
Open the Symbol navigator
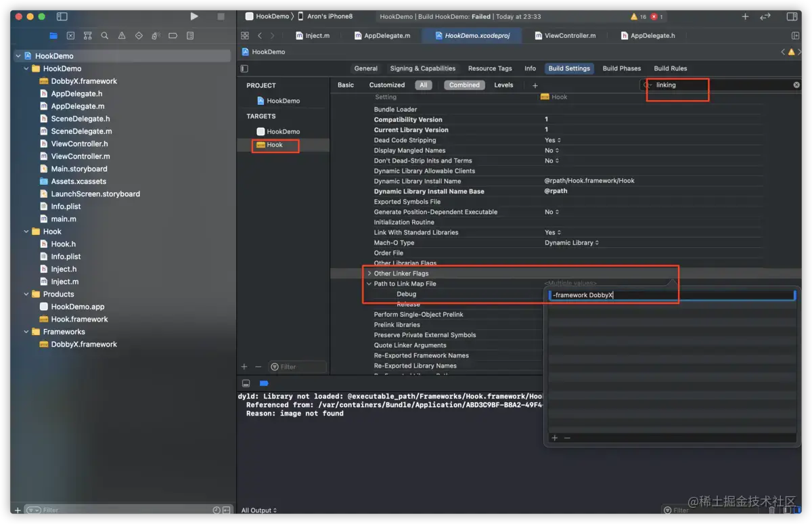pyautogui.click(x=88, y=36)
